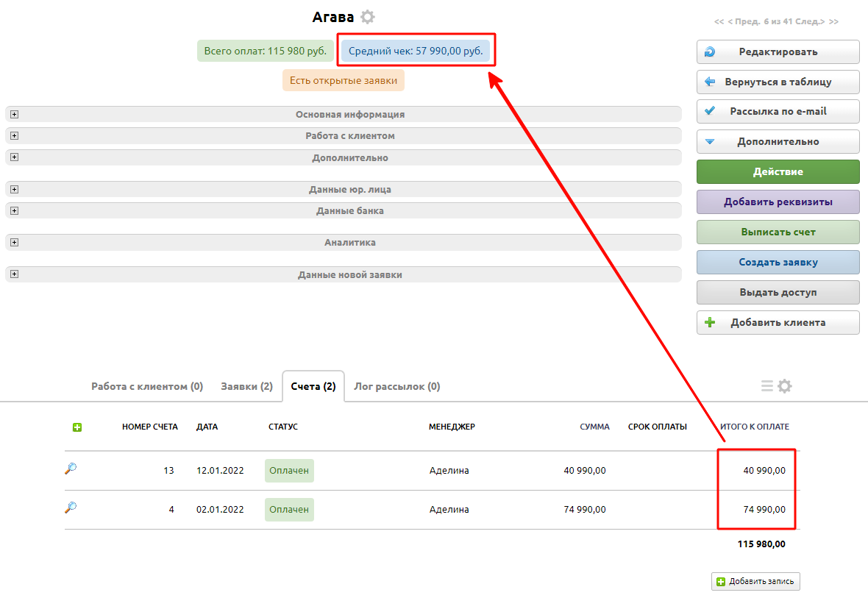Click Редактировать button with refresh icon
The width and height of the screenshot is (868, 598).
click(778, 52)
